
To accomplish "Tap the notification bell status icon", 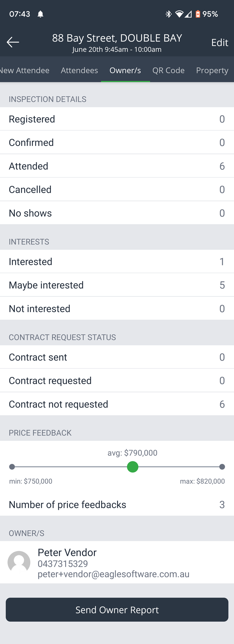I will tap(40, 14).
